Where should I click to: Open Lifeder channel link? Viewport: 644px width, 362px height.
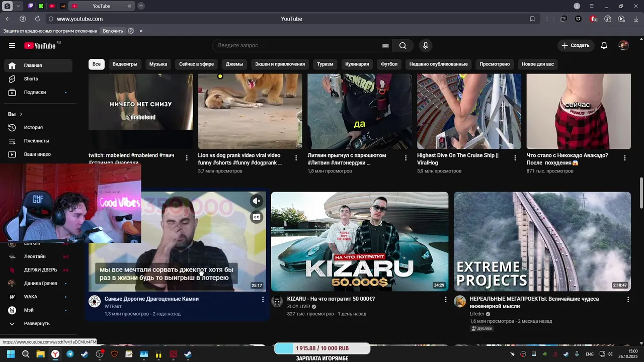click(477, 314)
